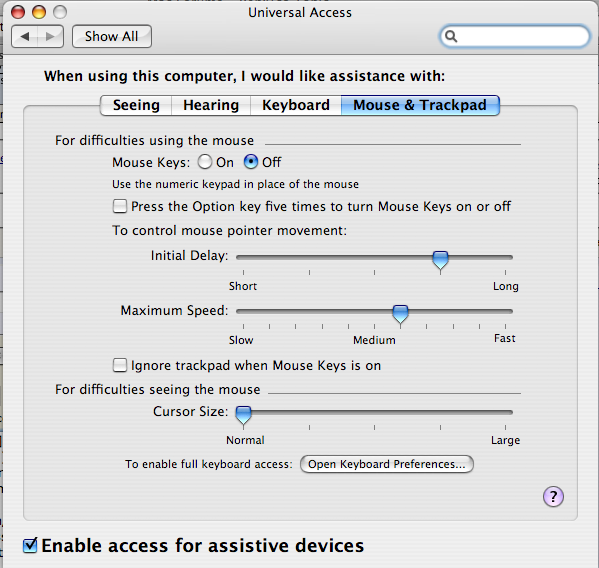The image size is (599, 568).
Task: Click the Long label under Initial Delay
Action: coord(506,286)
